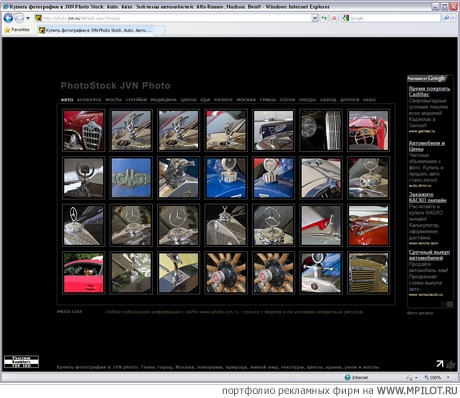Open the ГРИБЫ category
Viewport: 460px width, 398px height.
[x=268, y=100]
